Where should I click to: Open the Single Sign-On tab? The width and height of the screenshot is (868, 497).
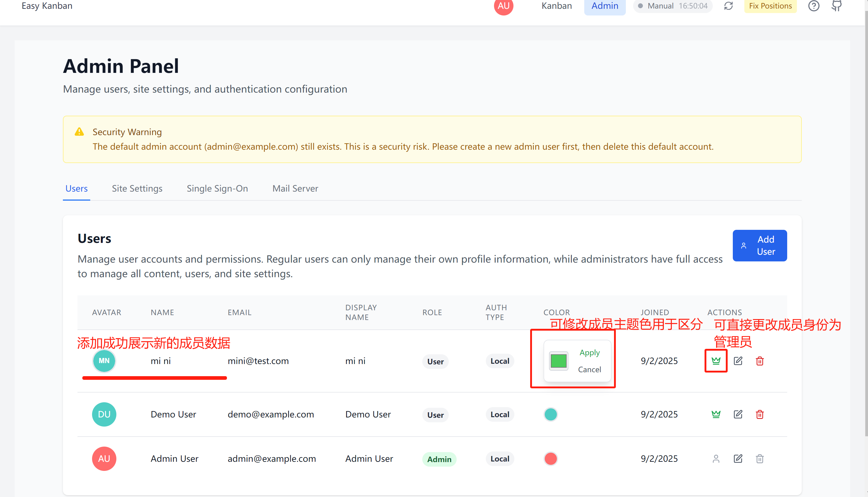(217, 189)
